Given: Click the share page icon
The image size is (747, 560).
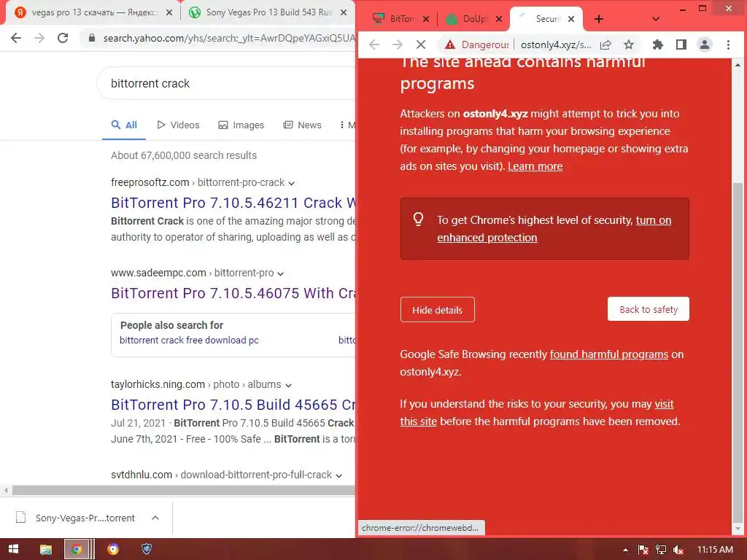Looking at the screenshot, I should (x=605, y=44).
